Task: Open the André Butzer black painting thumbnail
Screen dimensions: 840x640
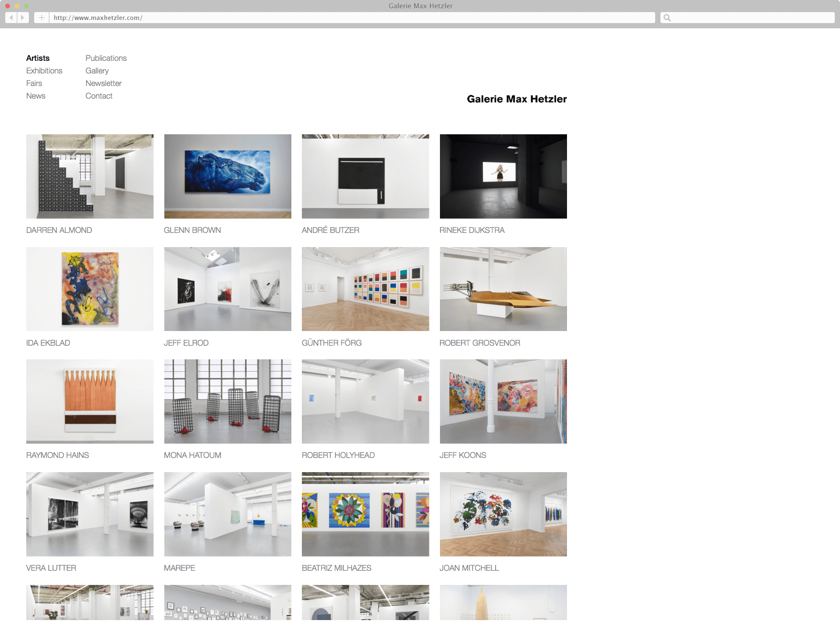Action: pyautogui.click(x=365, y=176)
